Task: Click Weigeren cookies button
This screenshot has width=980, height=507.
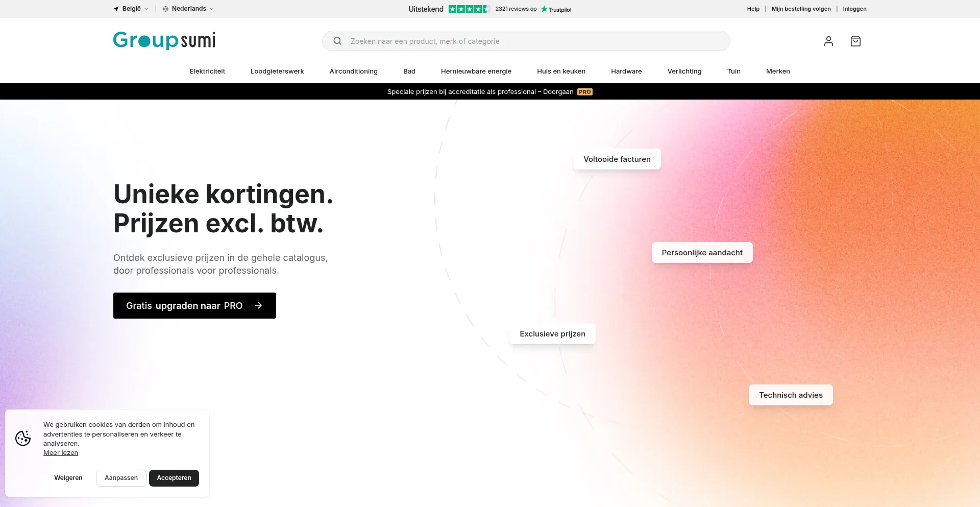Action: tap(68, 478)
